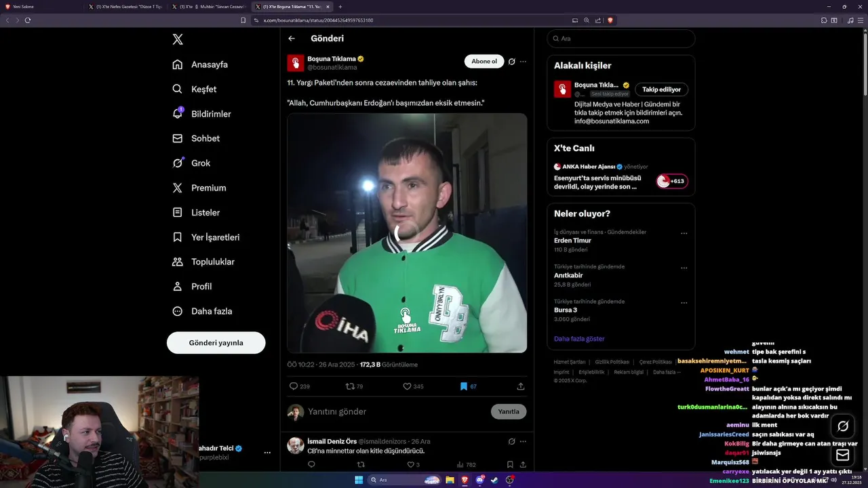The width and height of the screenshot is (868, 488).
Task: Open a new browser tab
Action: (x=340, y=7)
